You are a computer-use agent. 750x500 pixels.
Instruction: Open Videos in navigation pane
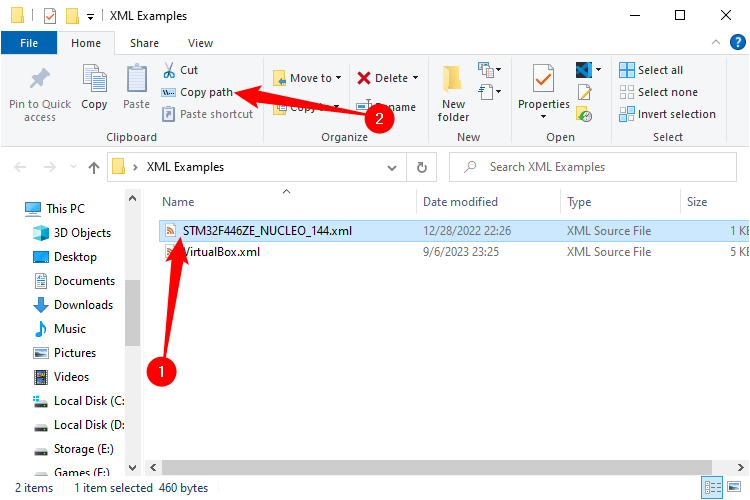point(61,377)
